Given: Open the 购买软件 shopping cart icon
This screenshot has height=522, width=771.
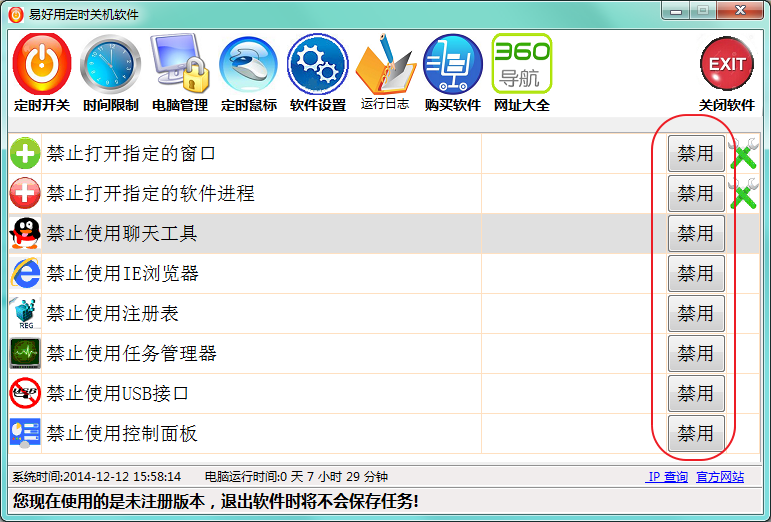Looking at the screenshot, I should coord(453,64).
